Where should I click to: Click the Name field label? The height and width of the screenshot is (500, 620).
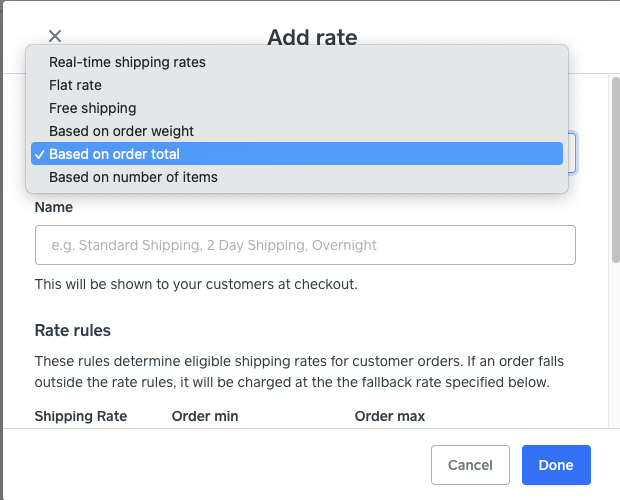click(53, 207)
